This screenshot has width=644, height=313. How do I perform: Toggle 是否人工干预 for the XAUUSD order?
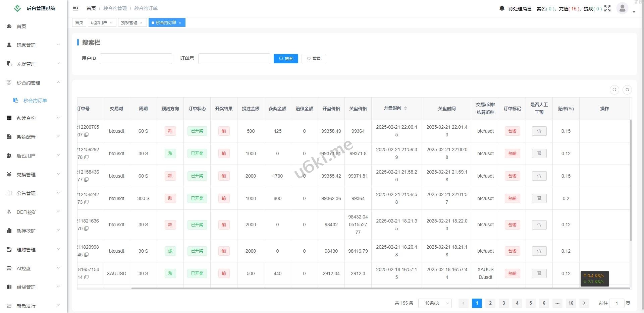point(539,273)
